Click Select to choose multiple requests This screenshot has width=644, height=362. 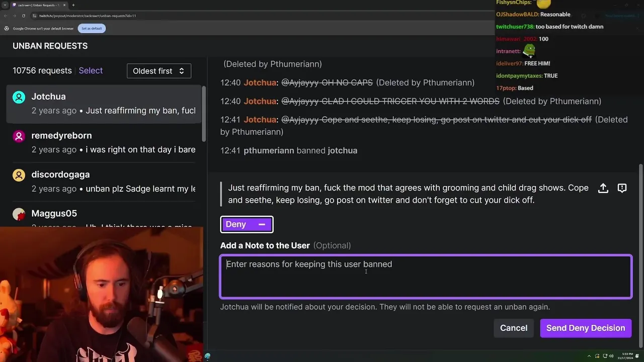tap(91, 71)
